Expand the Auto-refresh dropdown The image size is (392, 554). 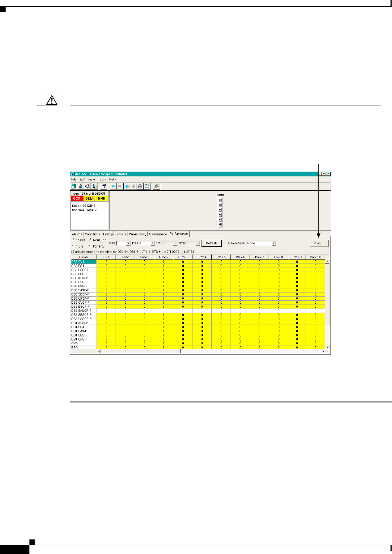coord(274,243)
